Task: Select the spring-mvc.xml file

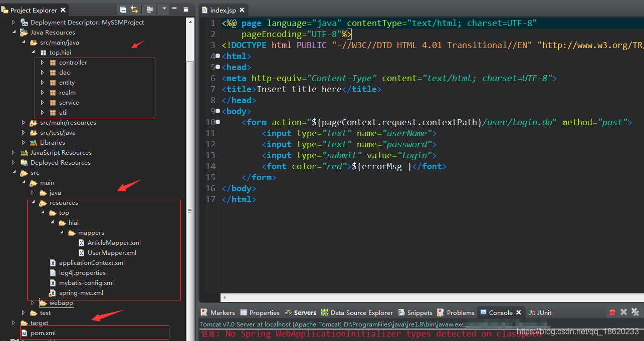Action: click(x=81, y=293)
